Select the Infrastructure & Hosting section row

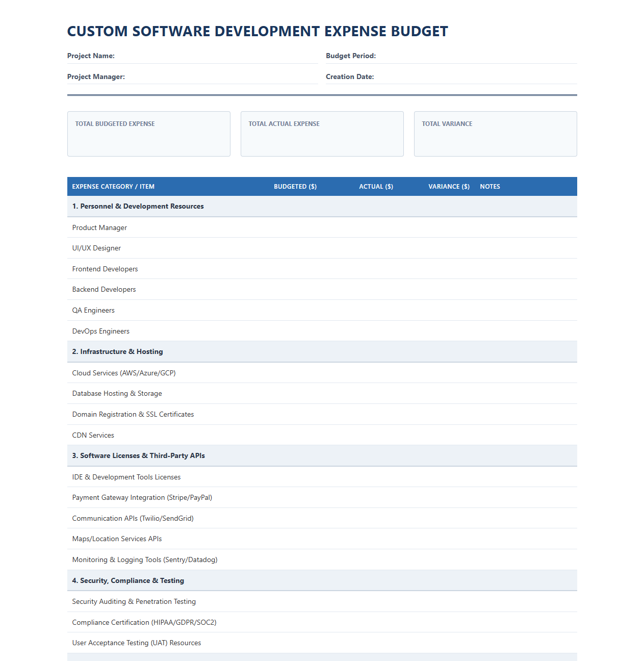point(322,352)
